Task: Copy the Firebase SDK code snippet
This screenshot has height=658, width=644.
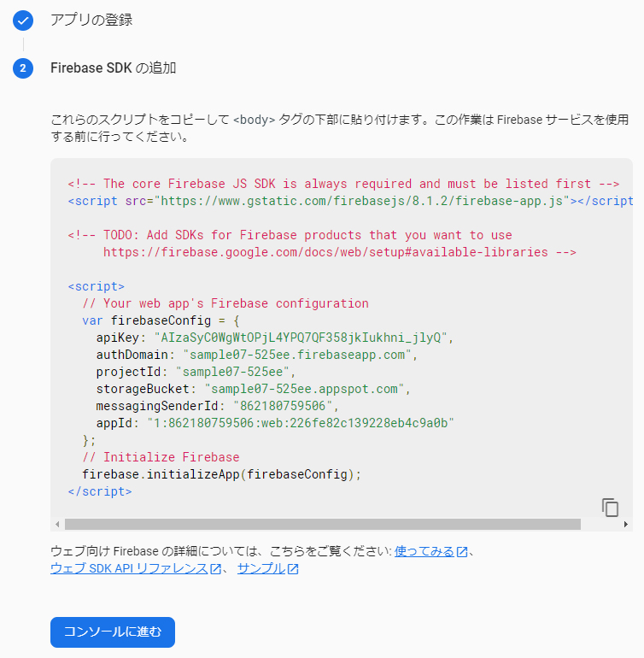Action: point(610,507)
